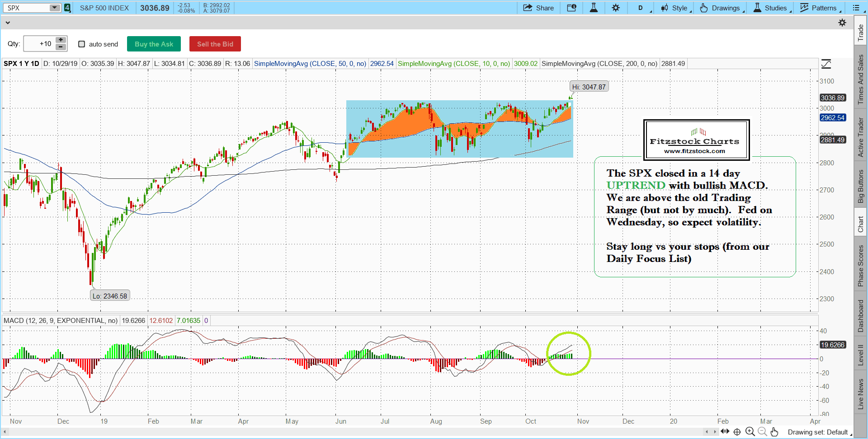Open the symbol description info icon

[571, 8]
